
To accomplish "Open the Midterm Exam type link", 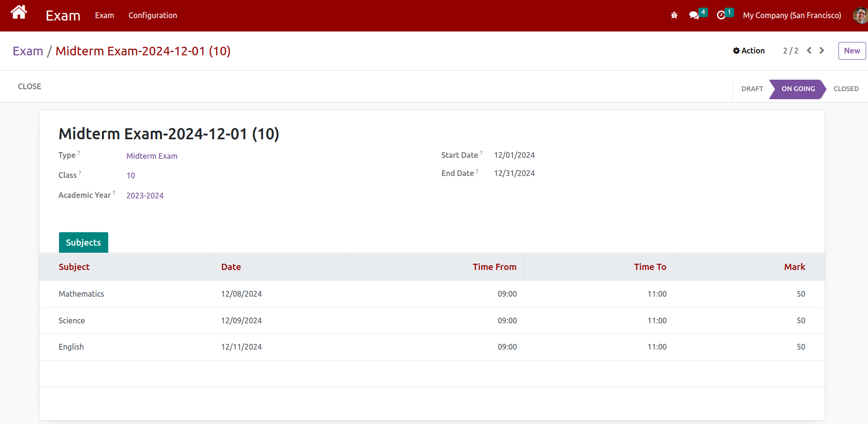I will 152,156.
